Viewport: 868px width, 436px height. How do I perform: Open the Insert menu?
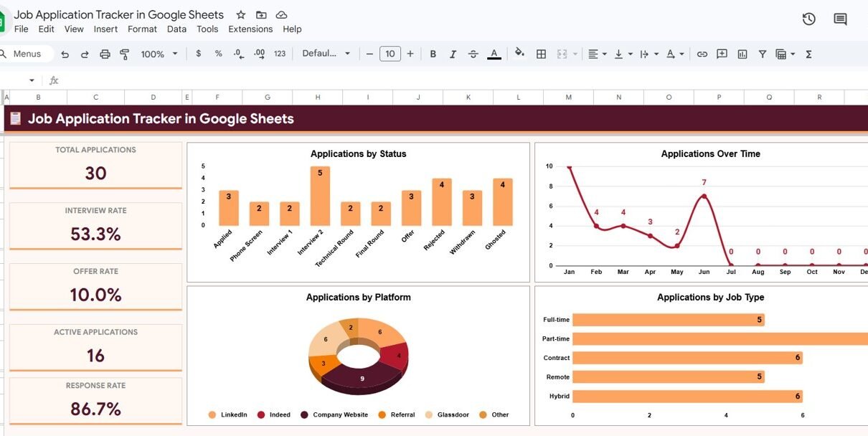(x=105, y=29)
